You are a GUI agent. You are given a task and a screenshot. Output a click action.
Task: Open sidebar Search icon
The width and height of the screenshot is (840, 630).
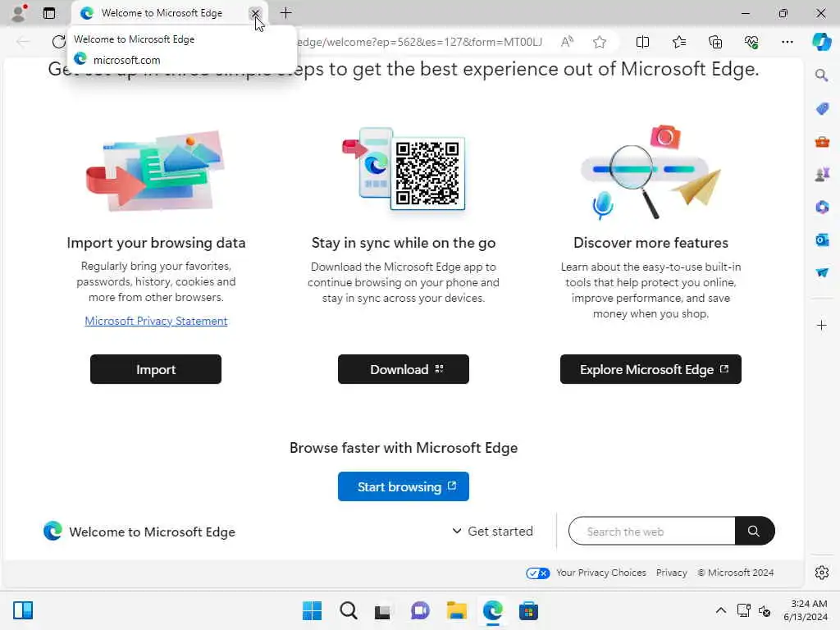pos(822,75)
